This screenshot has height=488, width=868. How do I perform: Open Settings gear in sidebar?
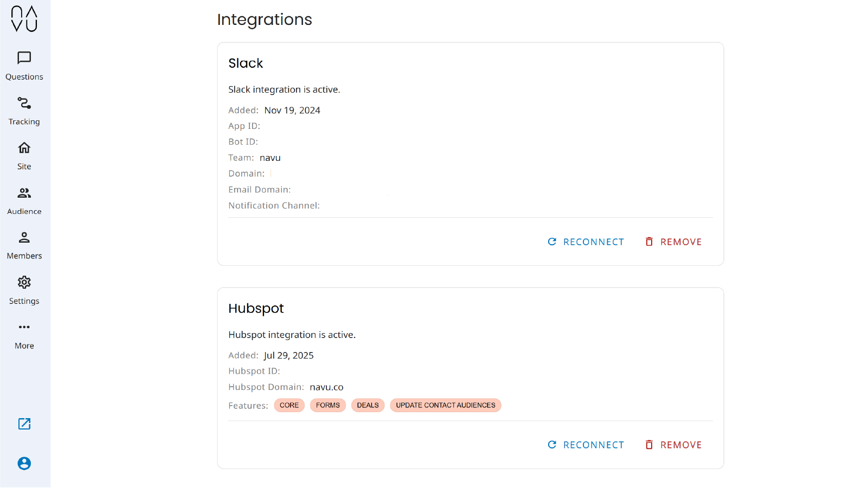pos(24,290)
